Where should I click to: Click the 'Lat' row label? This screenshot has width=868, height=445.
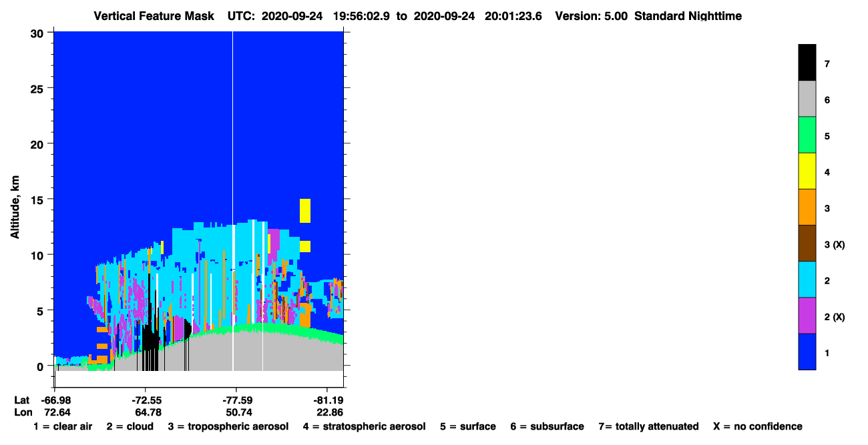click(x=22, y=400)
